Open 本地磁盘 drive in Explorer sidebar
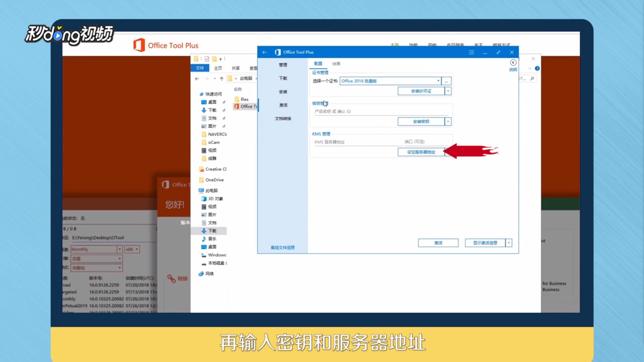Viewport: 644px width, 362px height. click(x=214, y=263)
